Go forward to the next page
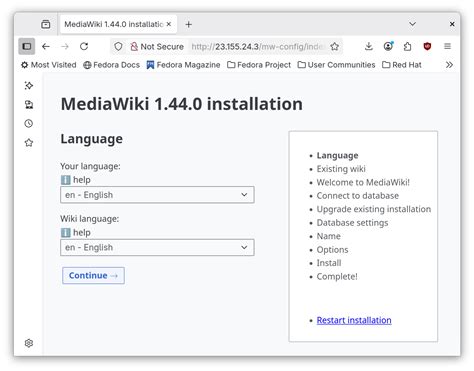Screen dimensions: 474x371 point(65,46)
